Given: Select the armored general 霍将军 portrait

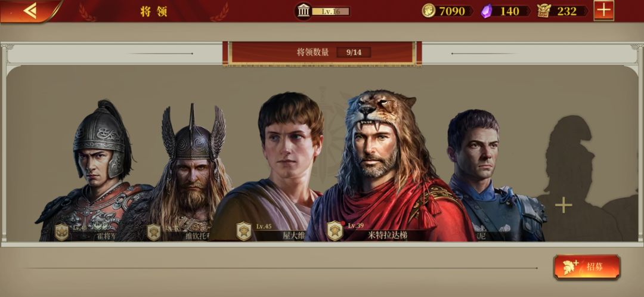Looking at the screenshot, I should (94, 171).
